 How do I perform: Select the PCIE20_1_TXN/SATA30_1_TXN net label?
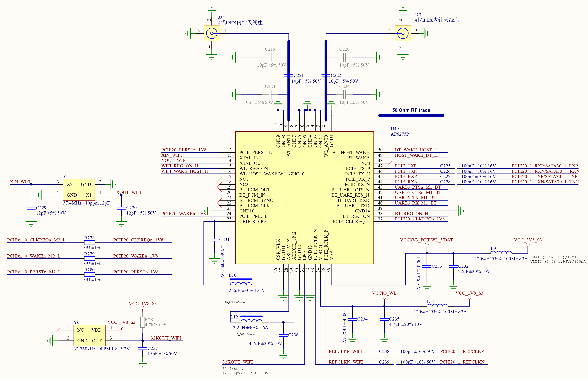[545, 182]
